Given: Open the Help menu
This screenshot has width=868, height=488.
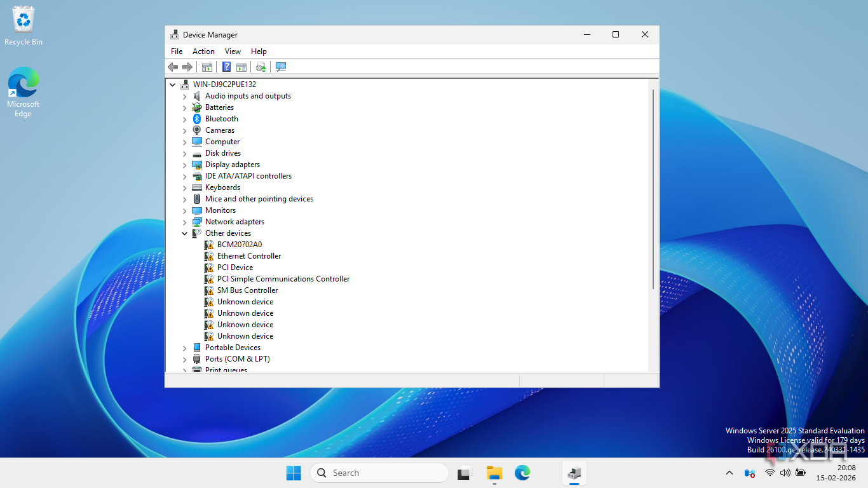Looking at the screenshot, I should pyautogui.click(x=259, y=51).
